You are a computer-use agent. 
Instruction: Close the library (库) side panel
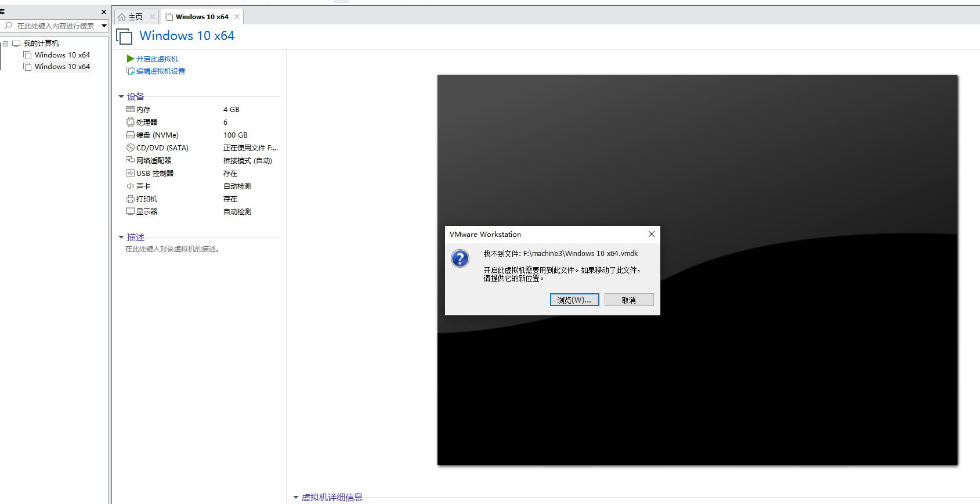pos(104,12)
